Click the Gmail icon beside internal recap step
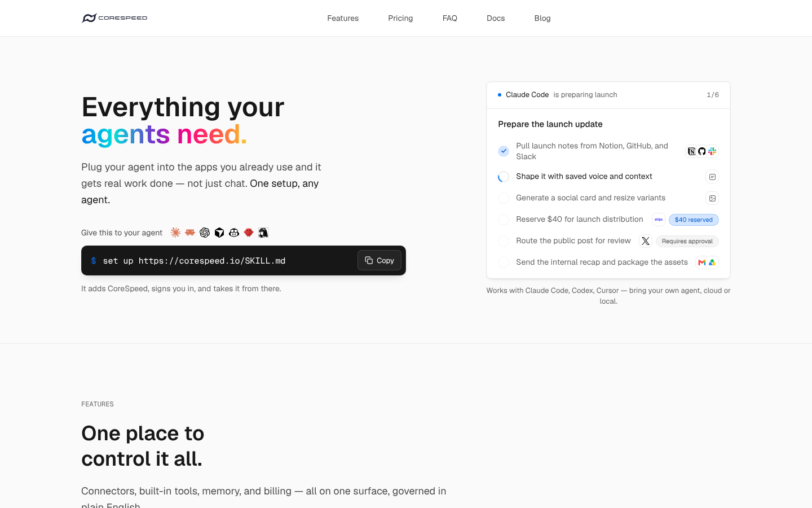Screen dimensions: 812x508 tap(702, 262)
